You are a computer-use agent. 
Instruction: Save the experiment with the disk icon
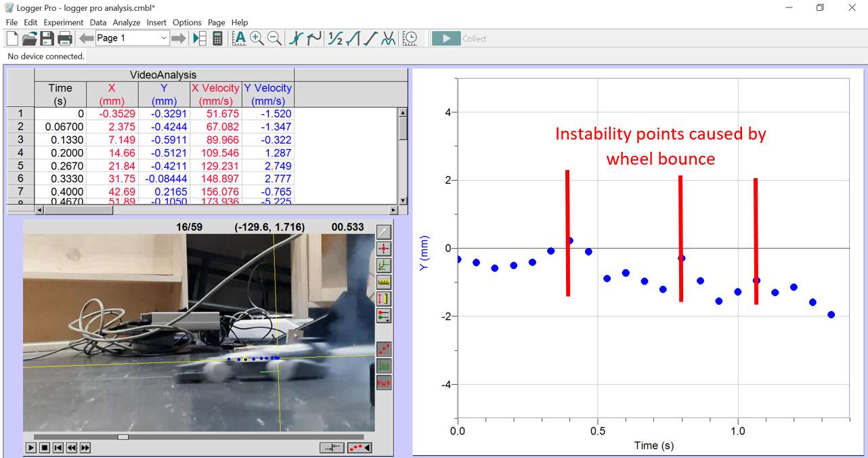[x=47, y=39]
